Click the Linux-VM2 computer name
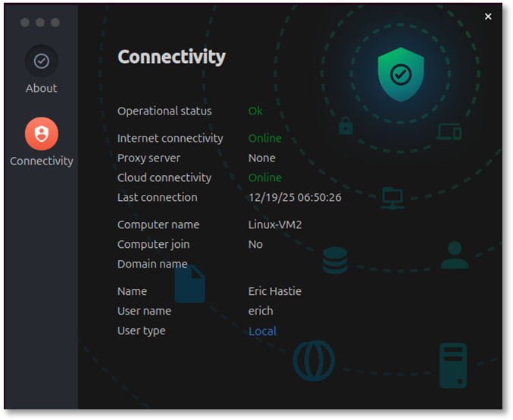 pyautogui.click(x=274, y=224)
